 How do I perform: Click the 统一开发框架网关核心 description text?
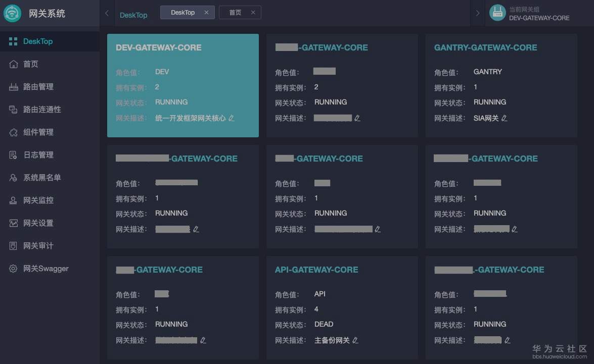coord(191,118)
